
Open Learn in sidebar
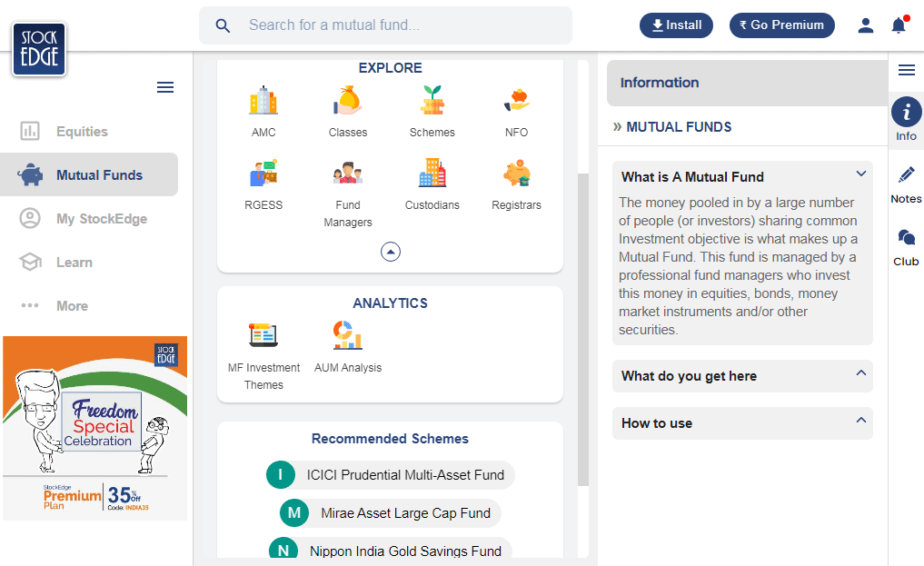click(89, 262)
